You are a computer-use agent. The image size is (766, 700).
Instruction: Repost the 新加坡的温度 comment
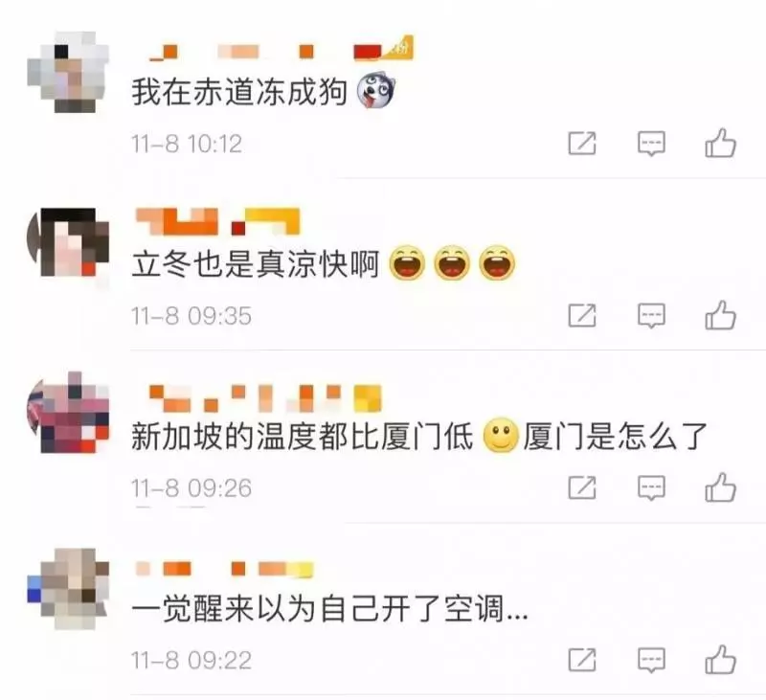click(x=582, y=487)
